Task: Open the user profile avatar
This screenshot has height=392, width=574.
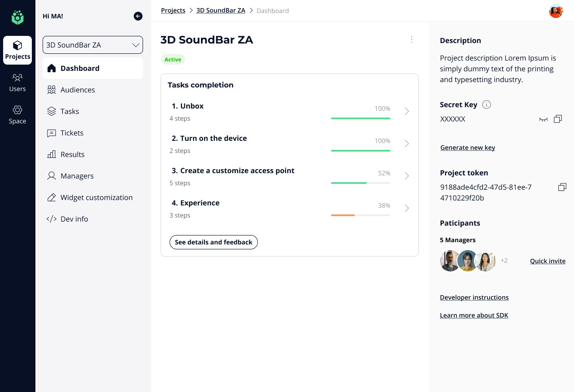Action: point(556,11)
